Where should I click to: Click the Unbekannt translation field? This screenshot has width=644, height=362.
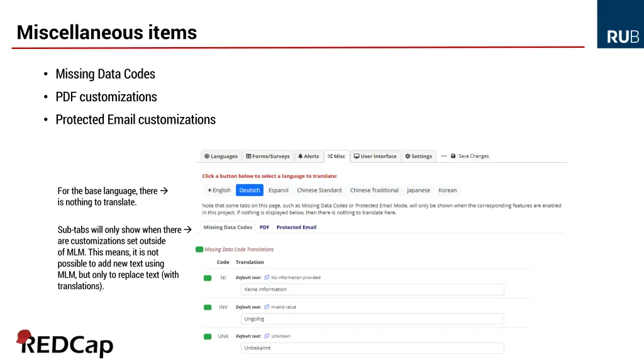(372, 348)
